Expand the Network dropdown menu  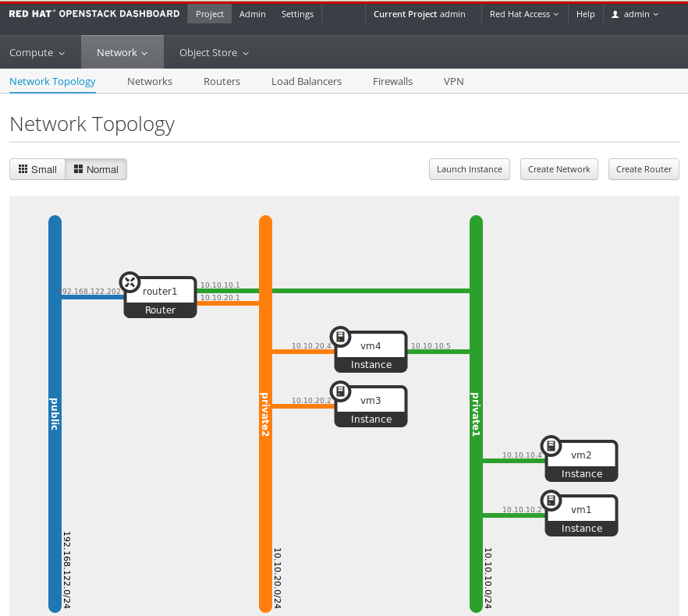point(122,53)
